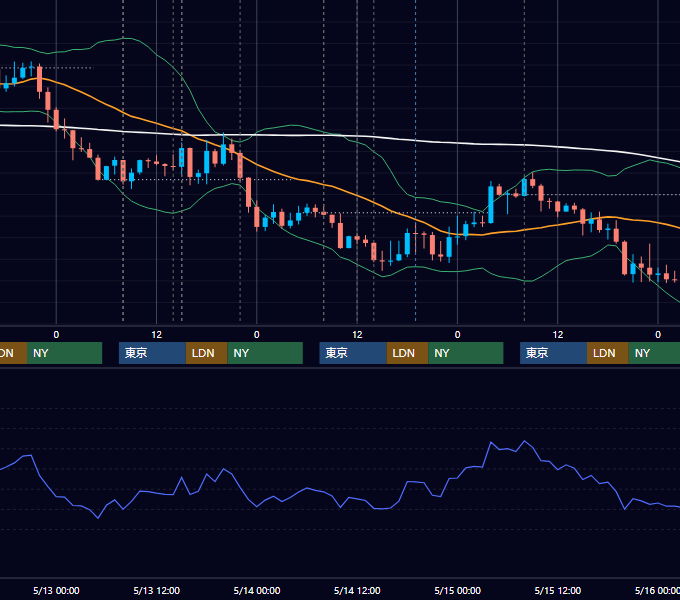The height and width of the screenshot is (600, 680).
Task: Click the 5/15 12:00 date label
Action: point(558,590)
